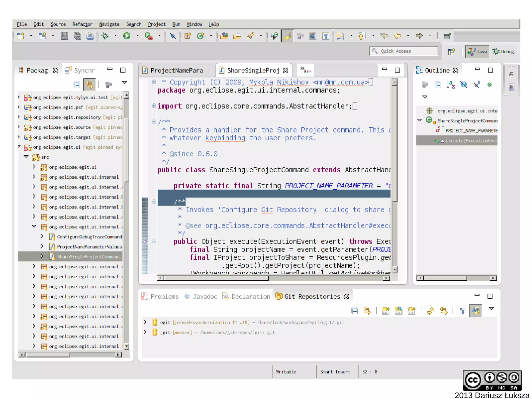
Task: Switch to the Debug perspective
Action: (503, 51)
